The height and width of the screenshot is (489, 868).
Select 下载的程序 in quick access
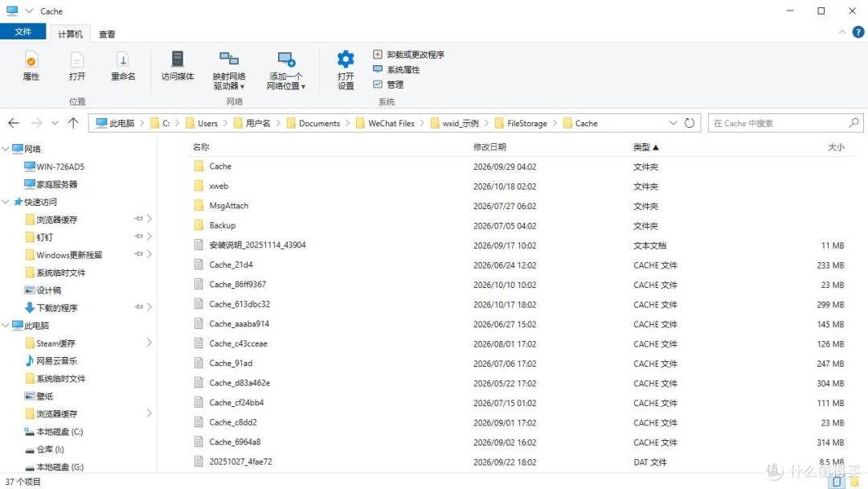click(51, 307)
